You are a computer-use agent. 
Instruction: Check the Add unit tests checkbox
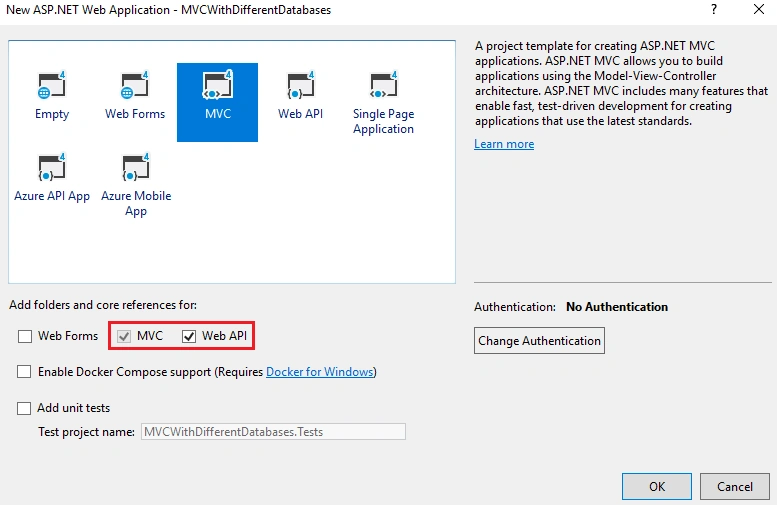coord(24,408)
